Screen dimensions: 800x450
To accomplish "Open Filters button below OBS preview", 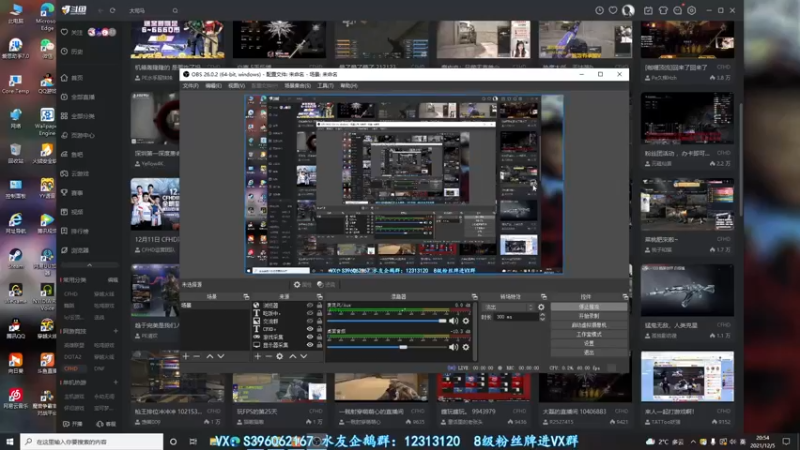I will point(326,285).
